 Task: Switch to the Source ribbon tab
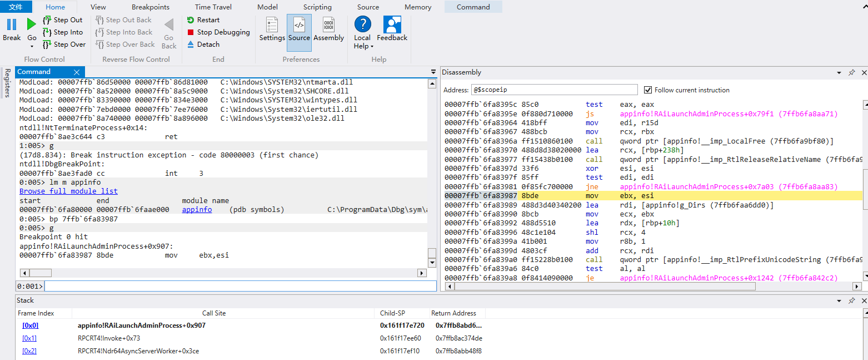(368, 7)
